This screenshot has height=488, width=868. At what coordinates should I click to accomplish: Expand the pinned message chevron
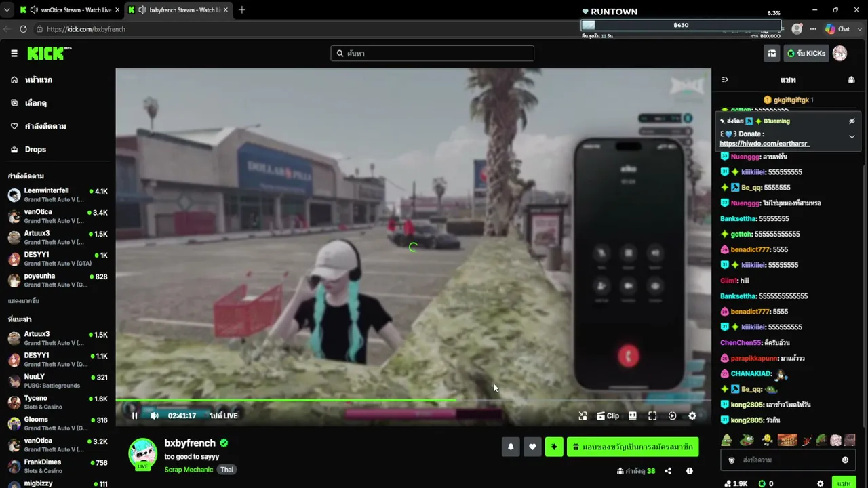tap(852, 136)
